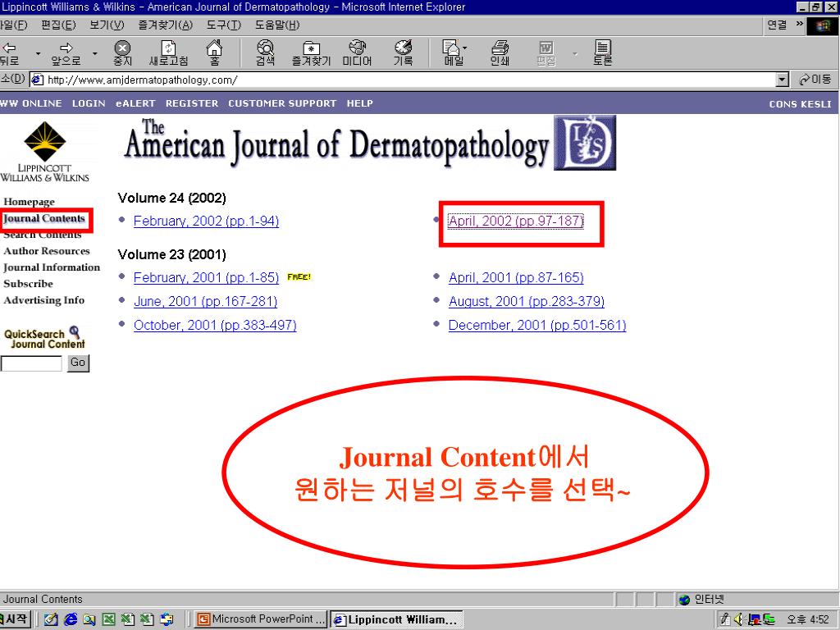Open the Back button history dropdown arrow
The width and height of the screenshot is (840, 630).
point(38,53)
